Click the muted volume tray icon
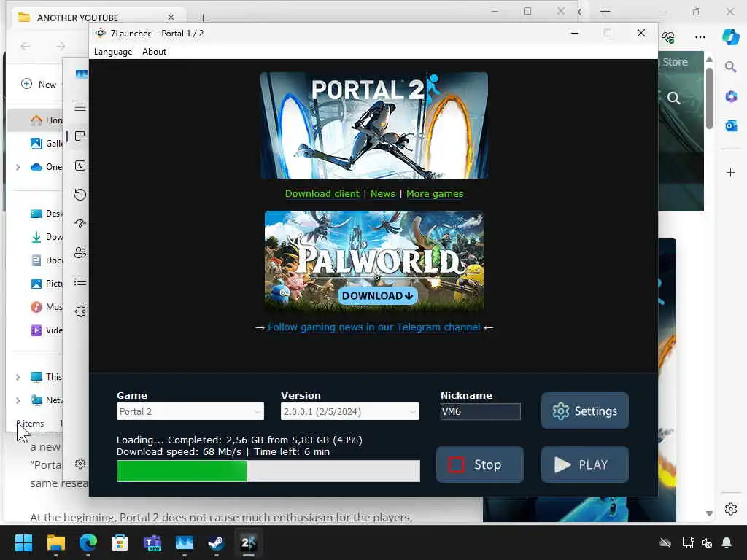The height and width of the screenshot is (560, 747). (x=707, y=542)
